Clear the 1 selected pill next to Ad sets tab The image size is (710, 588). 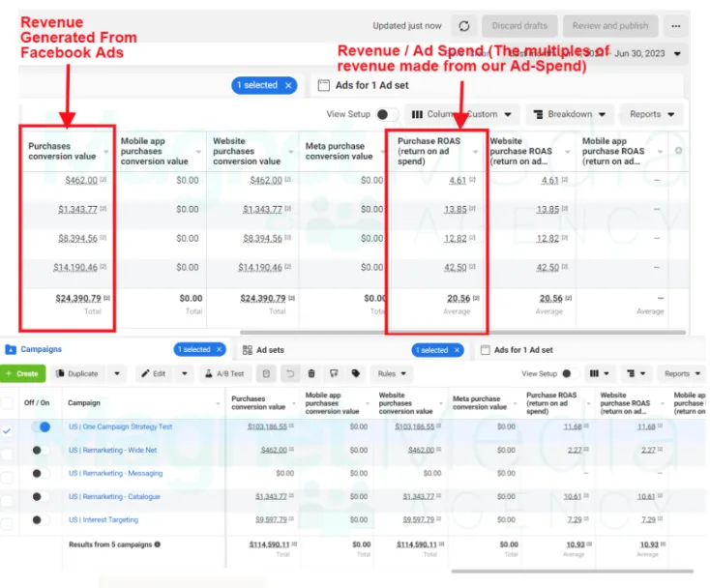coord(457,350)
